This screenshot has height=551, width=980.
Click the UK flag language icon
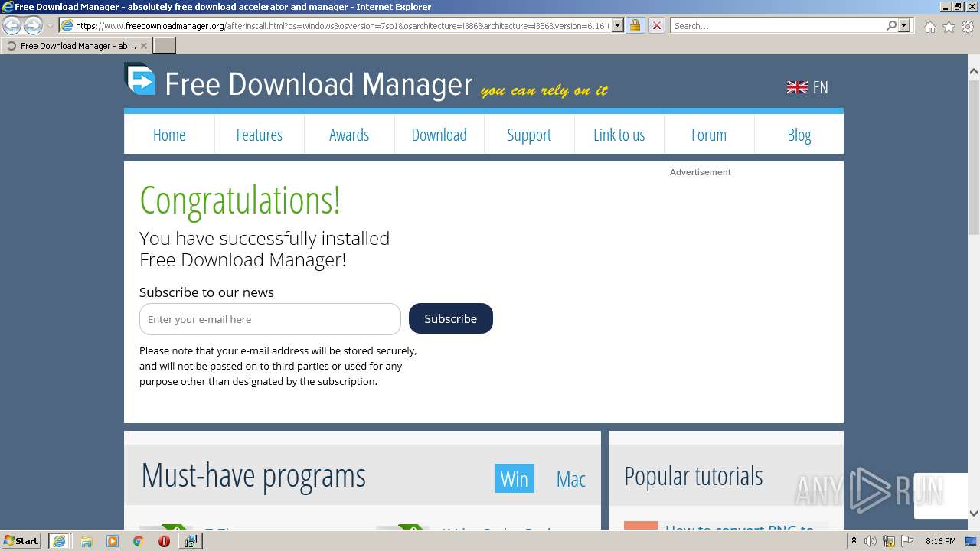797,87
